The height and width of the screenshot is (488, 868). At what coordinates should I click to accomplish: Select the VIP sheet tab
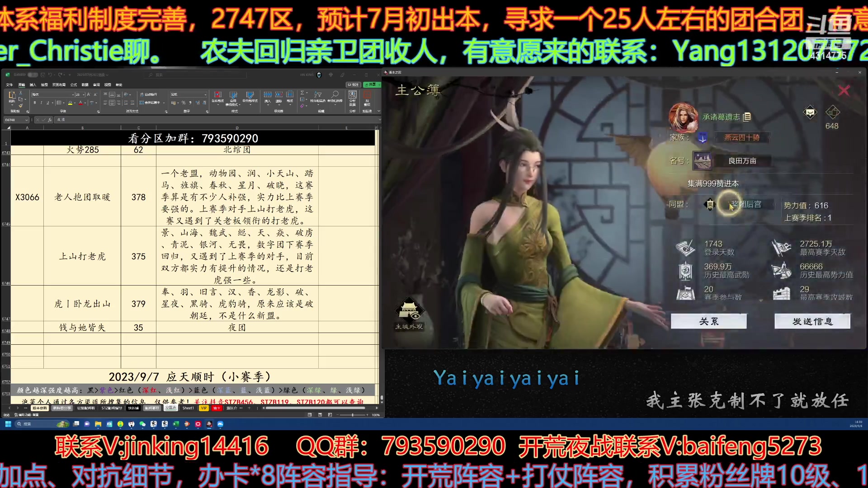coord(203,408)
